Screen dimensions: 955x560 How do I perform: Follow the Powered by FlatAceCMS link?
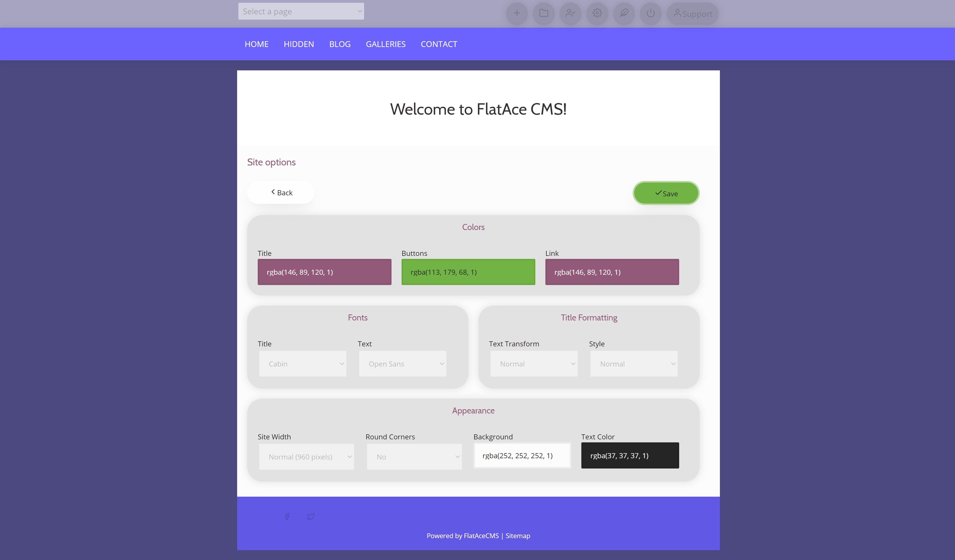(x=463, y=536)
